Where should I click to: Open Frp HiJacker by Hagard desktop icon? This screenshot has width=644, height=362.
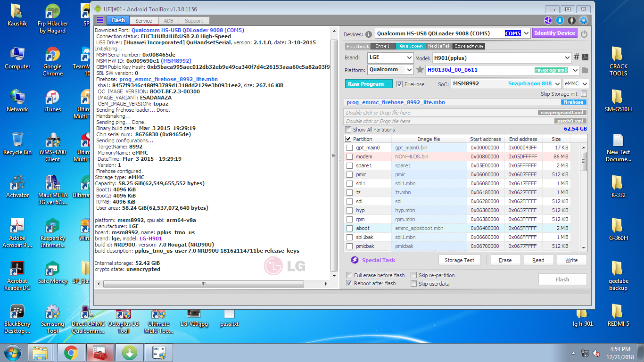click(52, 19)
